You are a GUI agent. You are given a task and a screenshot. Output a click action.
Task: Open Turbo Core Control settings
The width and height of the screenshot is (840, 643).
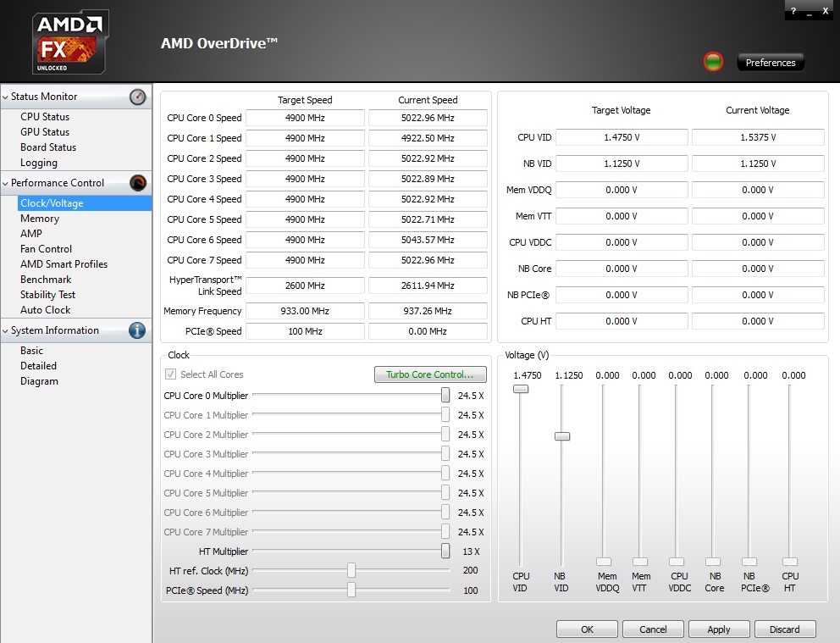point(430,374)
